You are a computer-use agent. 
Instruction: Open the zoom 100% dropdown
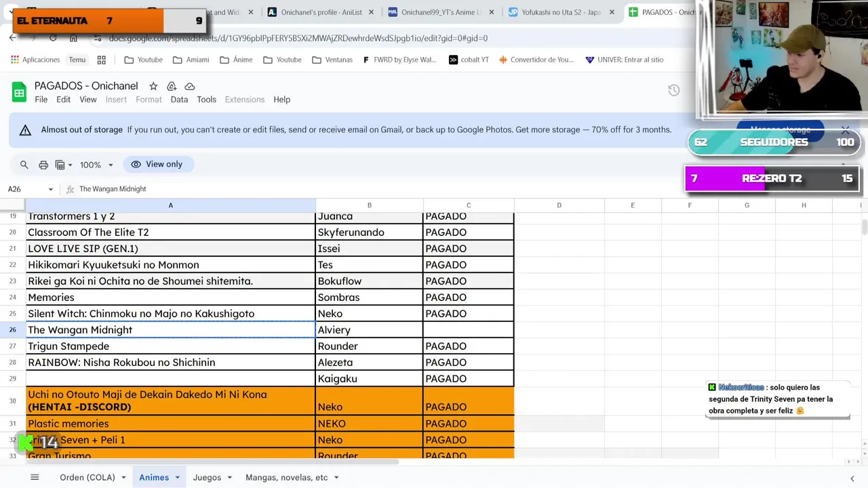click(x=96, y=165)
